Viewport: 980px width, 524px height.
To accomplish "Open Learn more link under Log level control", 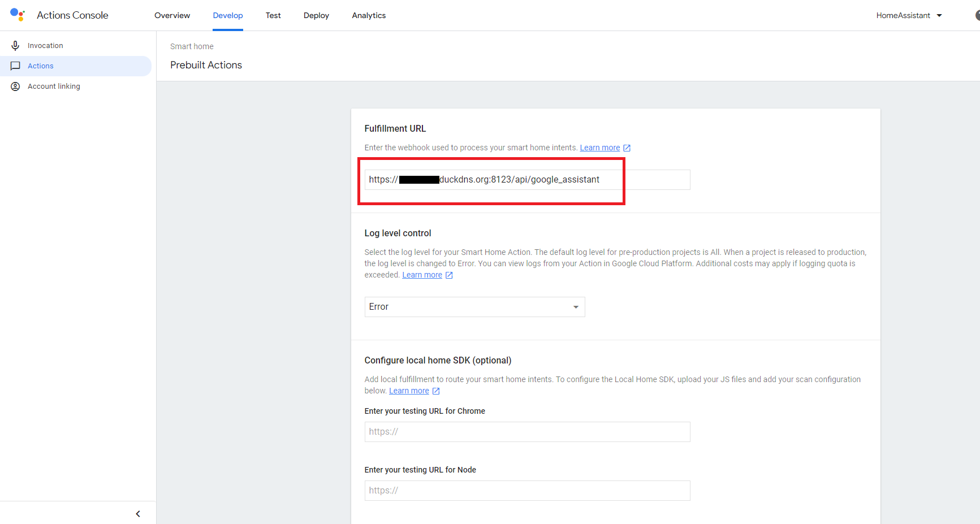I will click(x=422, y=275).
